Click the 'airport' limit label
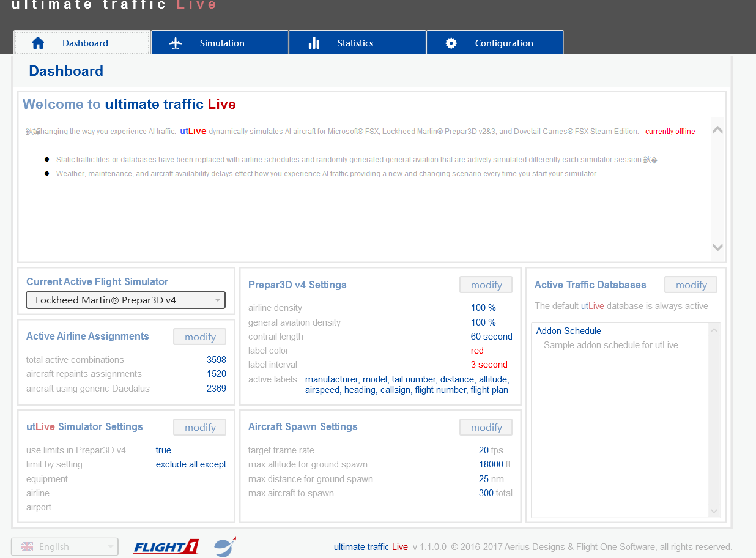Viewport: 756px width, 558px height. [x=39, y=507]
